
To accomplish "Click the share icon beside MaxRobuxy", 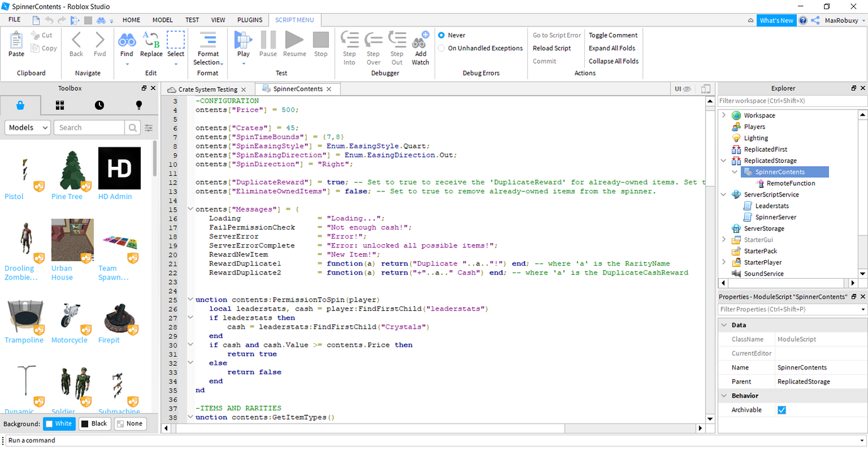I will (x=815, y=20).
